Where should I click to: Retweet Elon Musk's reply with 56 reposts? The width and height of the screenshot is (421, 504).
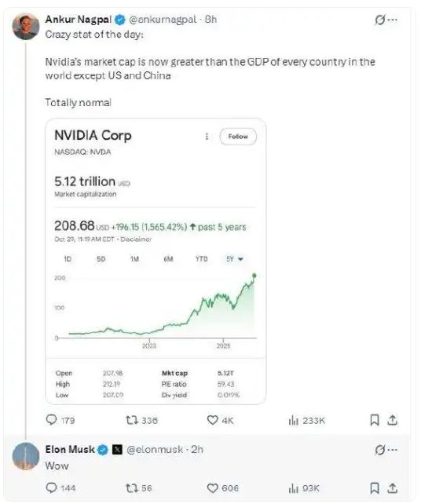coord(131,488)
